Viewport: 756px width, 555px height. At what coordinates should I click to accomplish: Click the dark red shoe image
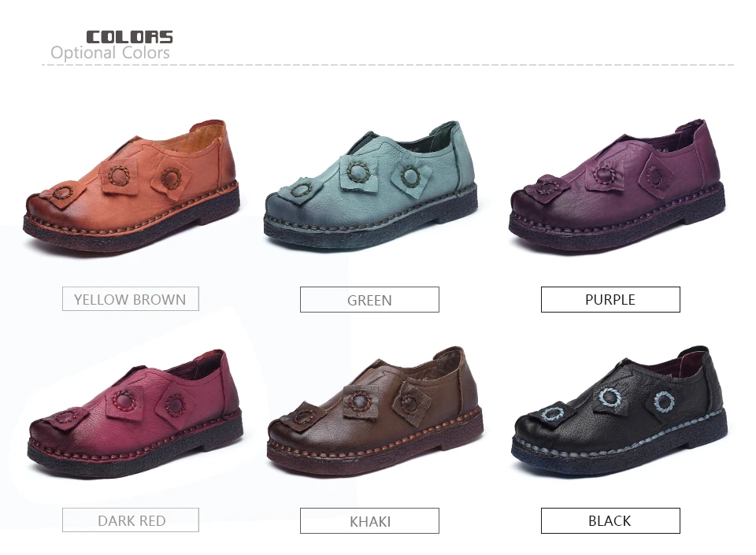[x=135, y=414]
